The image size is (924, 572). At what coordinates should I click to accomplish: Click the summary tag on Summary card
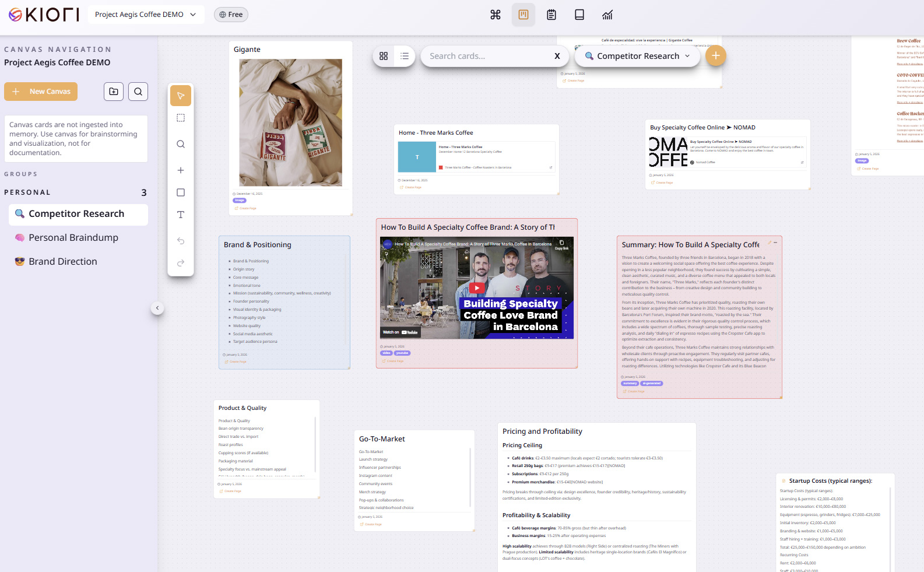630,384
